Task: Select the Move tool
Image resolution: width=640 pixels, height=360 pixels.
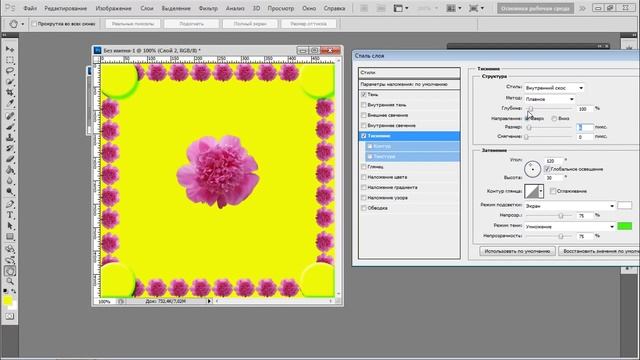Action: (x=10, y=49)
